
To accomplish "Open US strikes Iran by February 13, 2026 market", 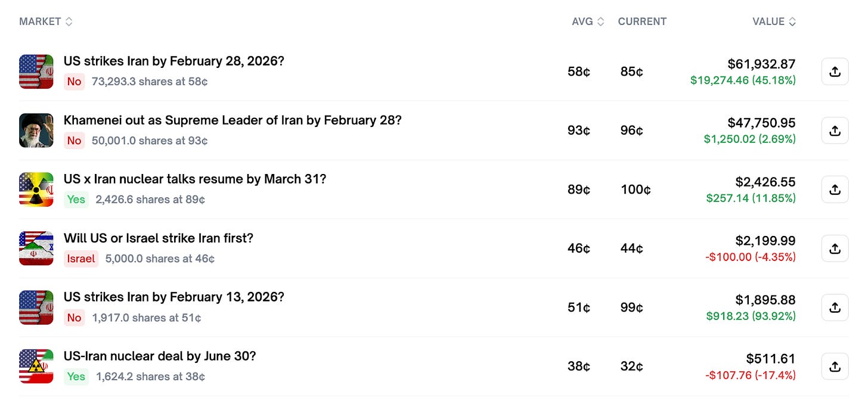I will tap(173, 297).
